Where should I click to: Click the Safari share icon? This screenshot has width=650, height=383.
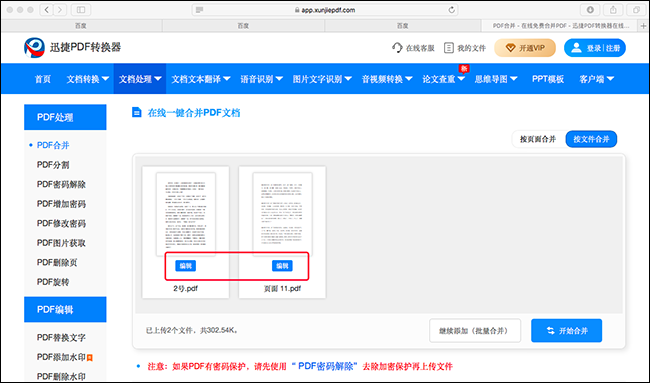click(x=613, y=10)
